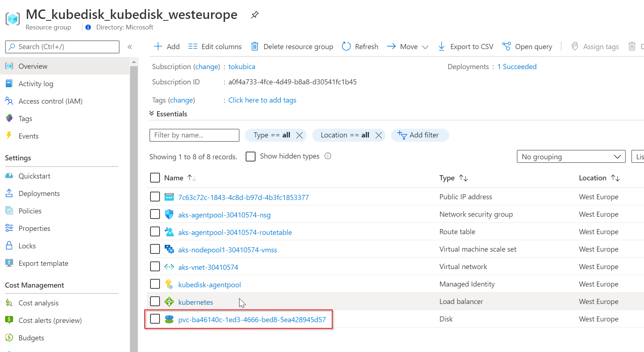Click the Delete resource group trash icon
Screen dimensions: 644x352
(x=255, y=47)
